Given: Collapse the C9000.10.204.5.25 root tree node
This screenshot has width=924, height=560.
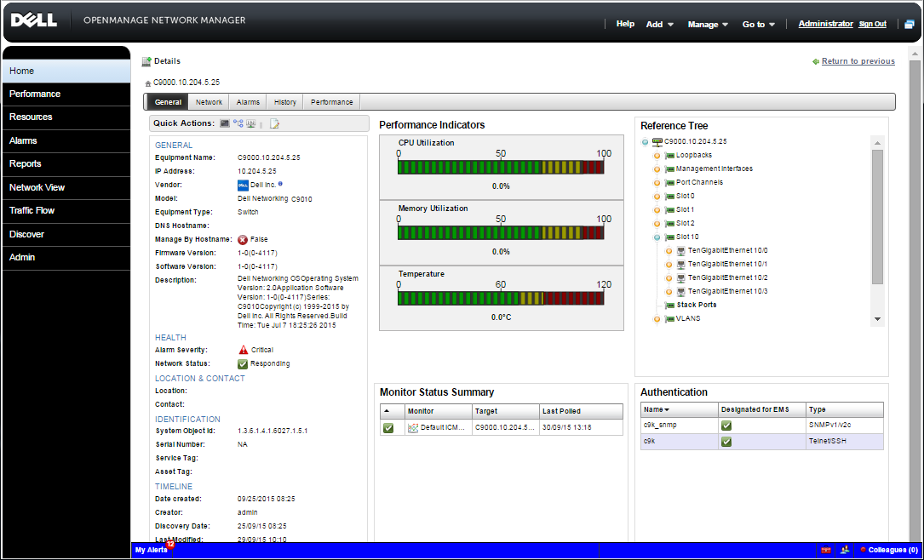Looking at the screenshot, I should click(x=646, y=142).
